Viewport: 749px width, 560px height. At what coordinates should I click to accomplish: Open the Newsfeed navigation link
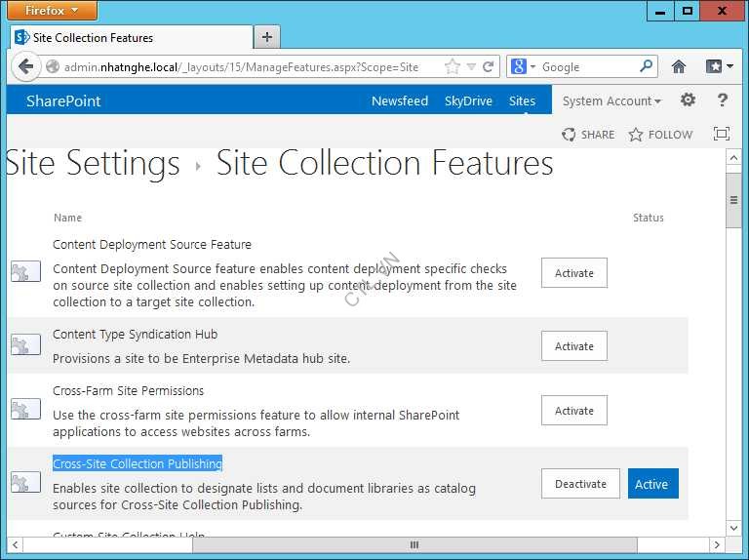click(399, 101)
